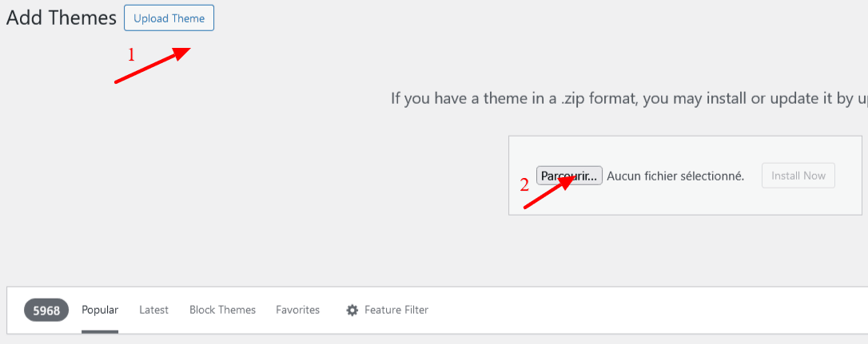Click the underline indicator beneath Popular
Viewport: 868px width, 344px height.
[100, 332]
